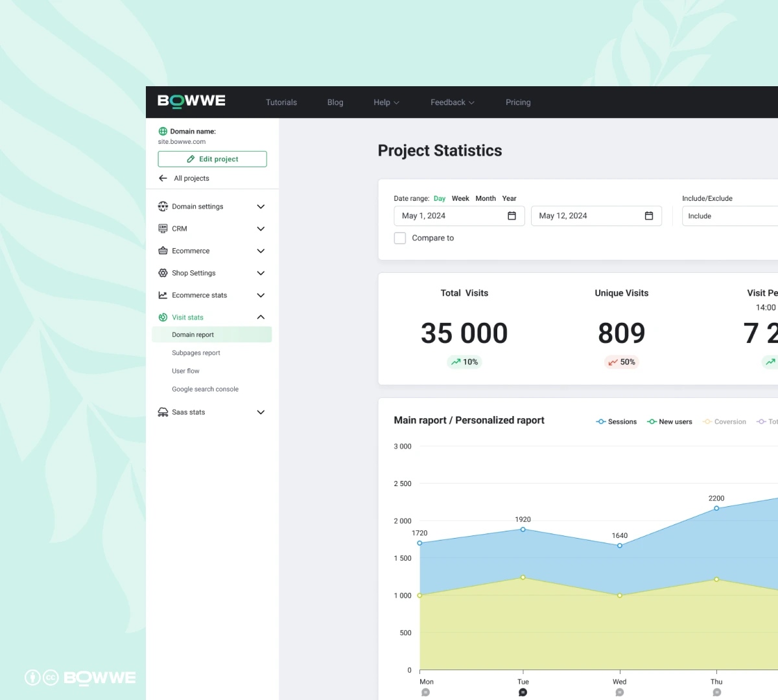778x700 pixels.
Task: Open the Include/Exclude dropdown
Action: coord(730,216)
